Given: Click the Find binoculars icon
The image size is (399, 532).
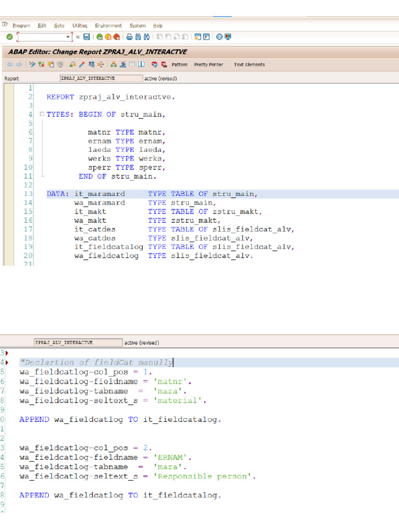Looking at the screenshot, I should 138,37.
